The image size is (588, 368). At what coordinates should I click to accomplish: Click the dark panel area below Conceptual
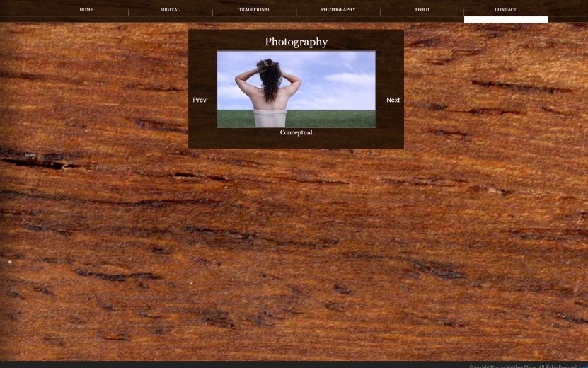296,142
